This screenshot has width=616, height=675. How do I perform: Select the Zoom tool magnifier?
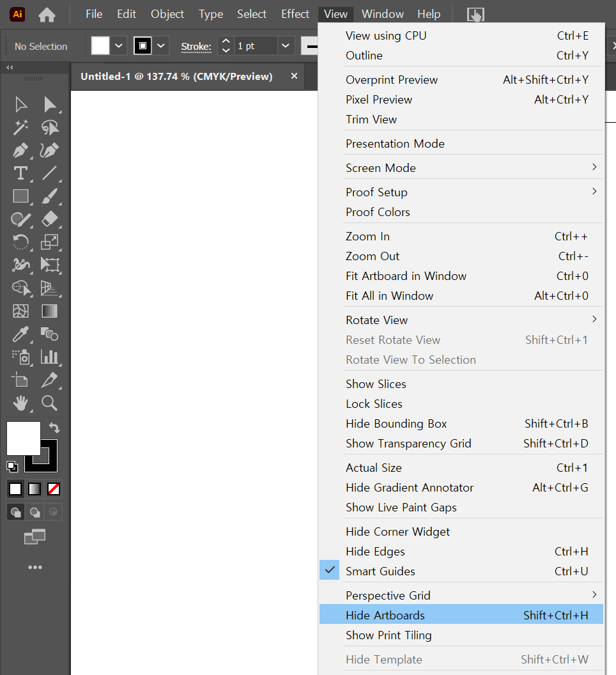pos(49,403)
